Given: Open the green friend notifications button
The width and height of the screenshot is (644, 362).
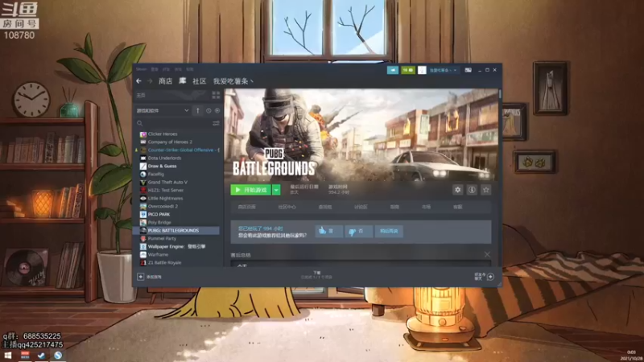Looking at the screenshot, I should coord(408,70).
